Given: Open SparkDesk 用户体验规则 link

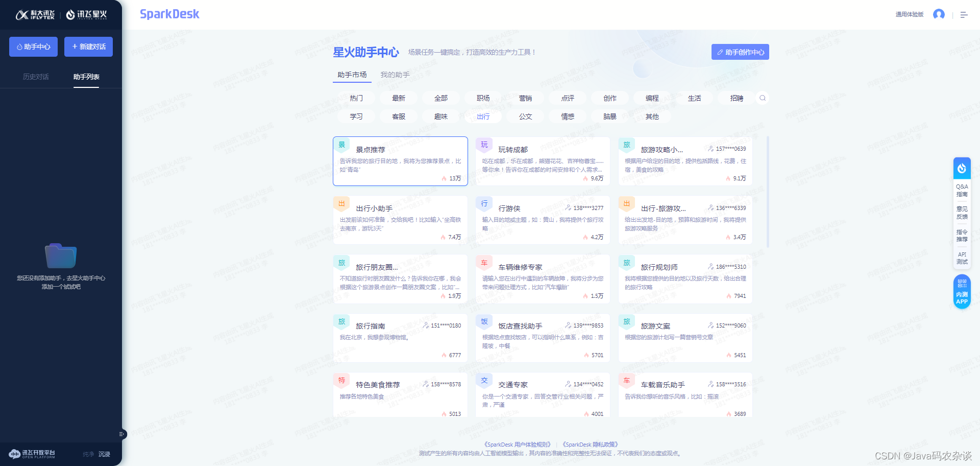Looking at the screenshot, I should click(x=517, y=445).
